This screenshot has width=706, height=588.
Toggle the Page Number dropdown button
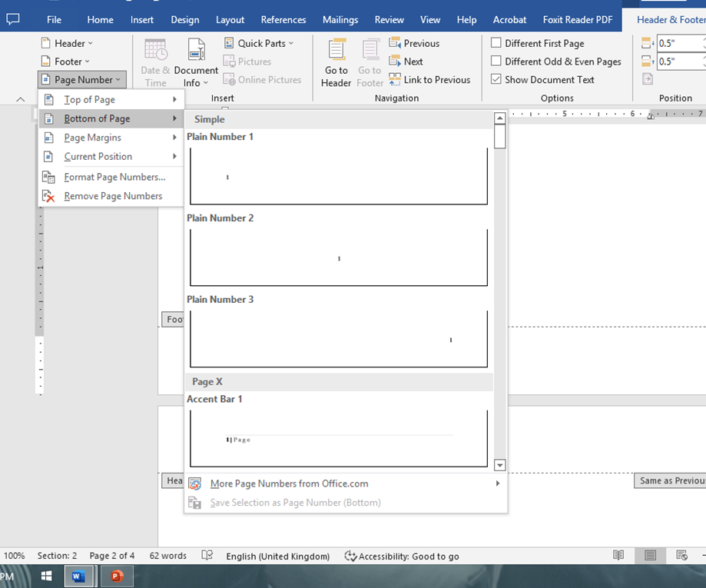click(x=82, y=80)
